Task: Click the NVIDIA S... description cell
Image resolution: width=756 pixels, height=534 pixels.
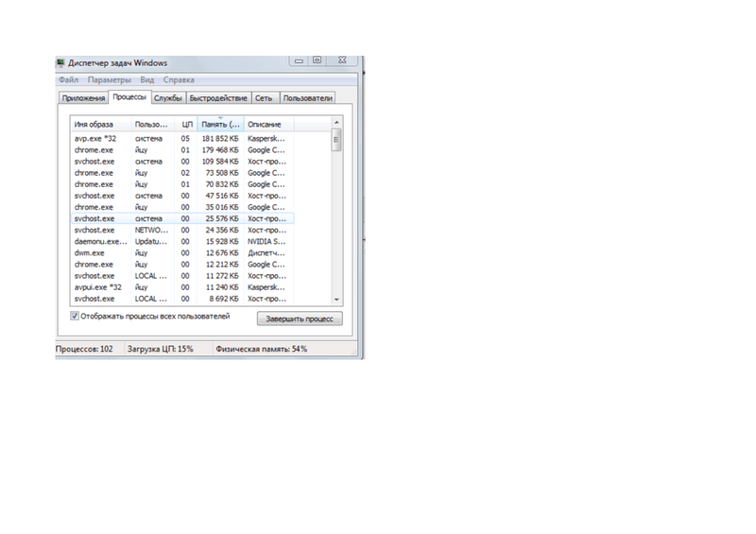Action: click(266, 241)
